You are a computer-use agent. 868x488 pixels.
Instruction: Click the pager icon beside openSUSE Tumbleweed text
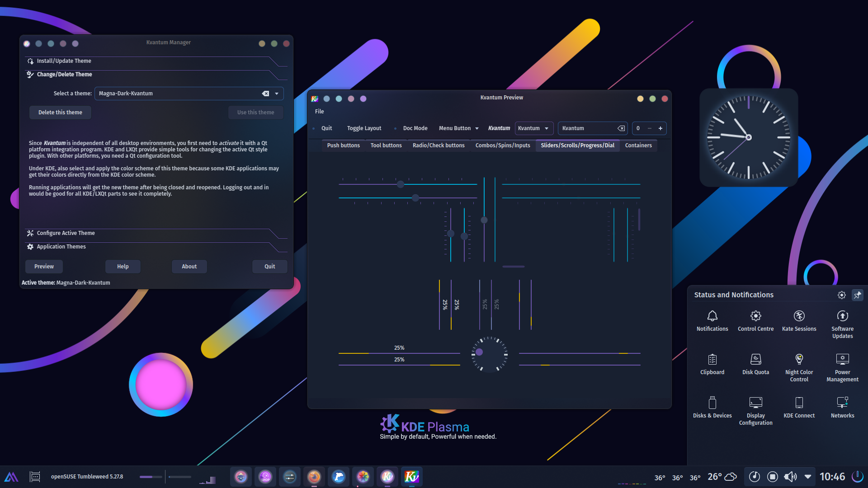(35, 477)
